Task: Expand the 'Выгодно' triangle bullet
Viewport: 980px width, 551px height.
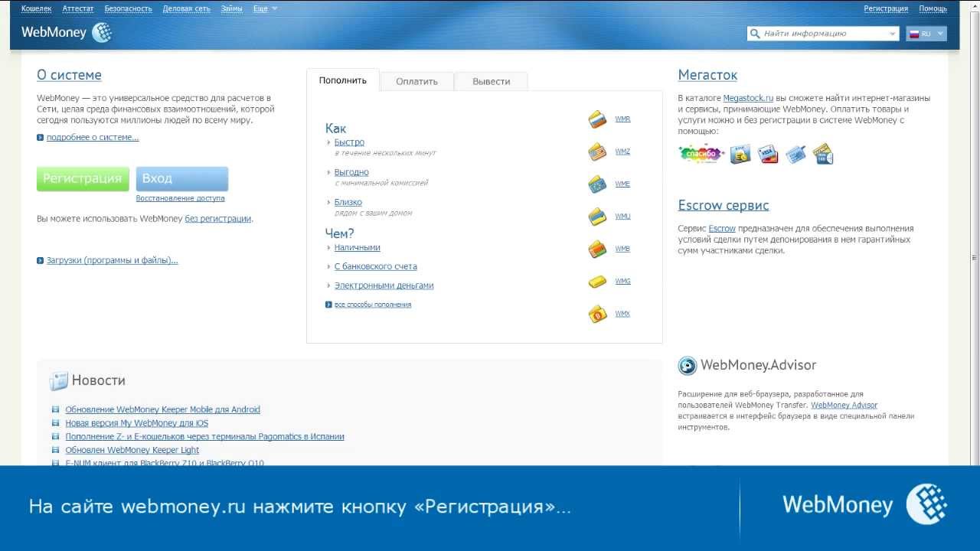Action: pos(329,172)
